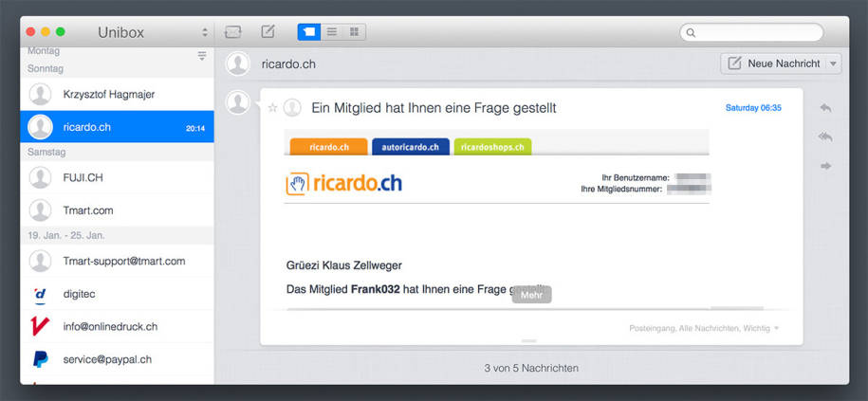Click the message resize handle at card bottom
Image resolution: width=868 pixels, height=401 pixels.
tap(529, 340)
